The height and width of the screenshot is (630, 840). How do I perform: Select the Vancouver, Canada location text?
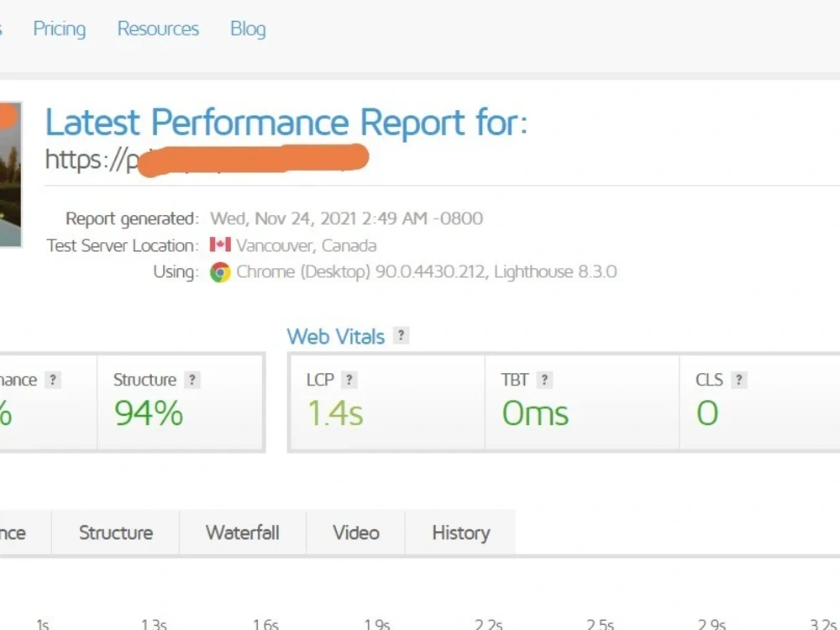click(307, 245)
